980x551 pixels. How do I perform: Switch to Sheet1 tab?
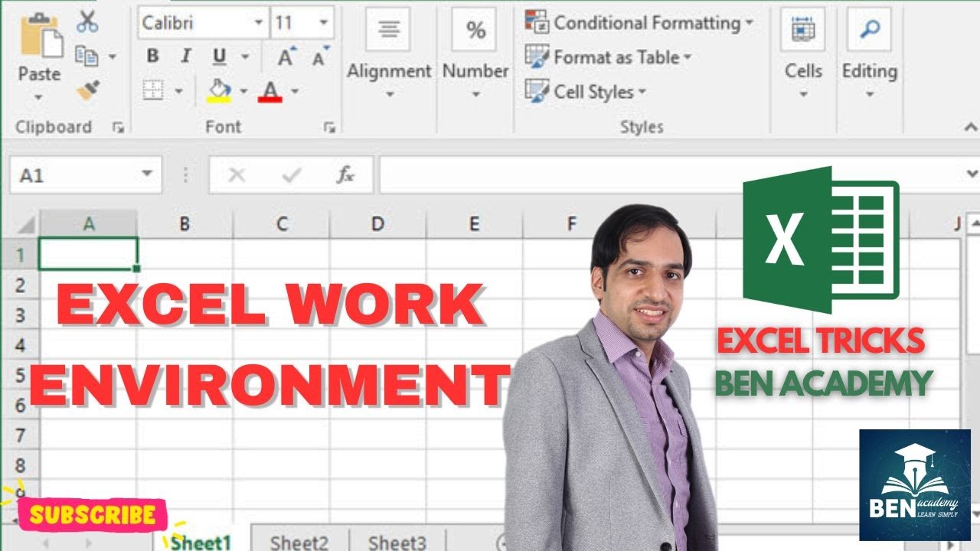[202, 542]
